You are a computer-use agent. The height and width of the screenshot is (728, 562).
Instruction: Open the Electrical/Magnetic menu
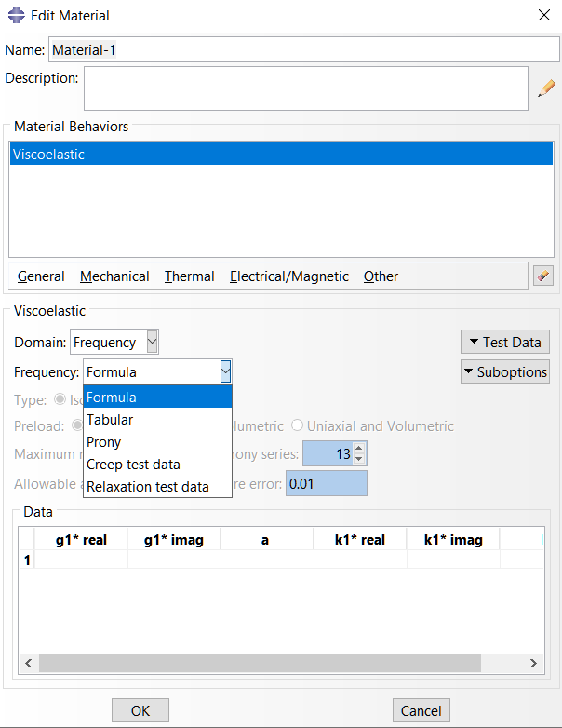[x=288, y=276]
